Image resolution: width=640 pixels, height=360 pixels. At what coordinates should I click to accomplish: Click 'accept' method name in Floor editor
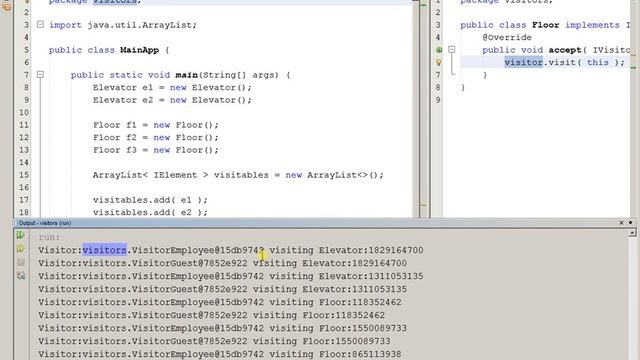565,50
